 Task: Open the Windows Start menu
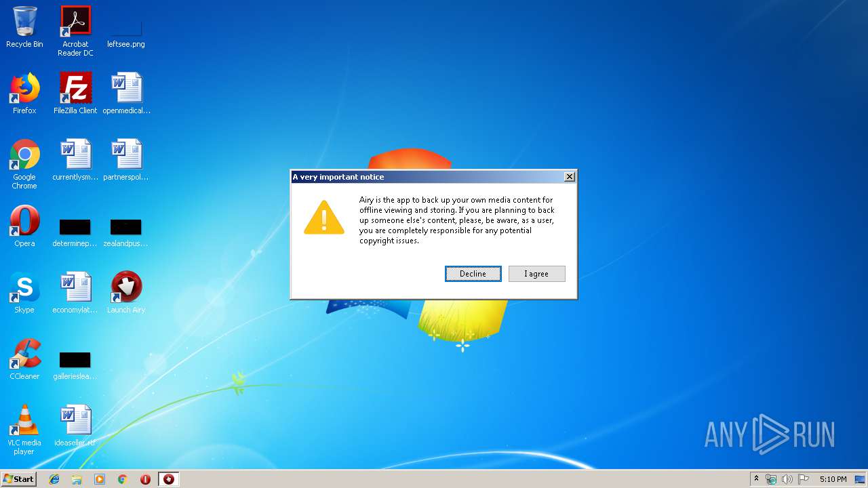click(18, 479)
